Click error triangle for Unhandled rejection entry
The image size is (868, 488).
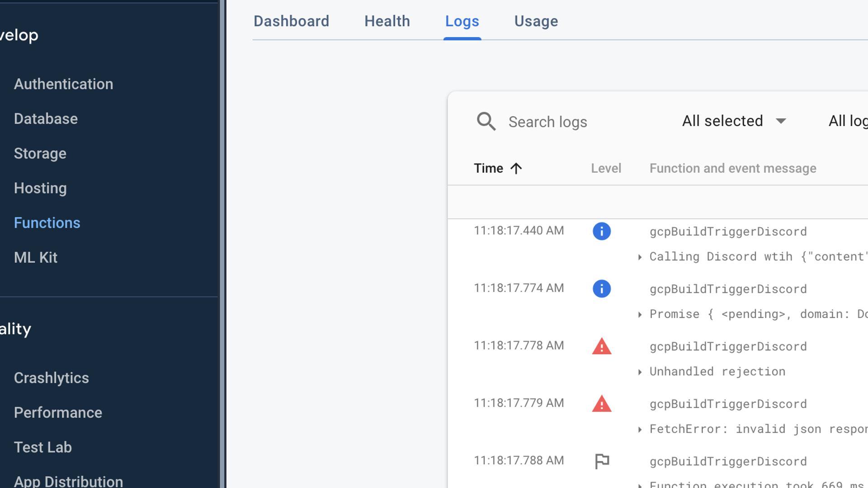pos(601,347)
